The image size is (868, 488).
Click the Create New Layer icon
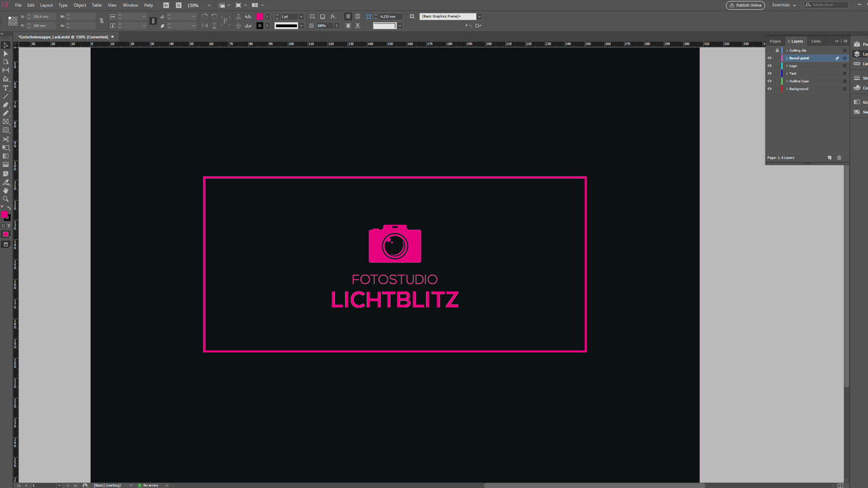click(x=829, y=158)
